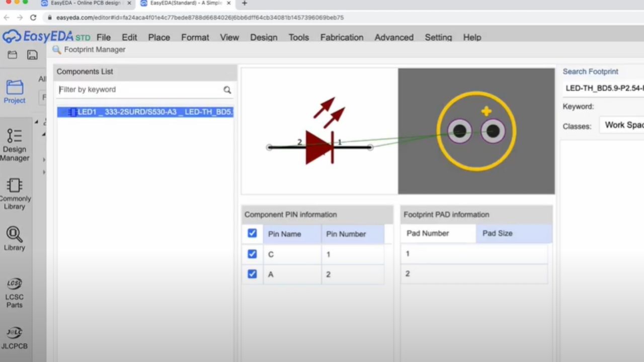Open the Fabrication menu
This screenshot has width=644, height=362.
point(342,37)
